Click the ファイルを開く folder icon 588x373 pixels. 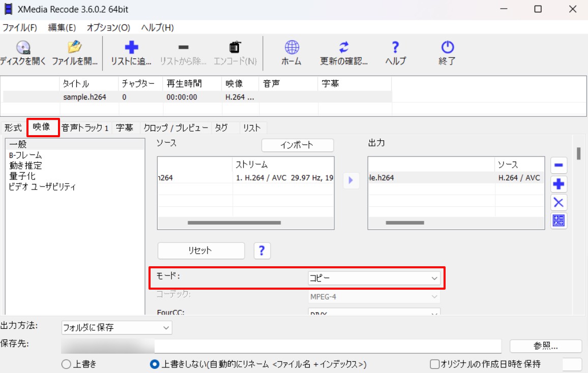pyautogui.click(x=74, y=47)
